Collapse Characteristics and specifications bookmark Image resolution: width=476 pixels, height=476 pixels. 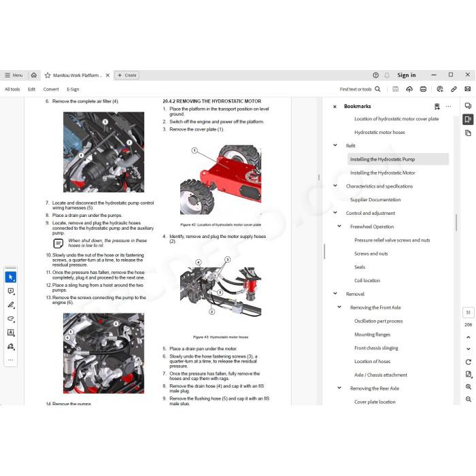pos(335,186)
